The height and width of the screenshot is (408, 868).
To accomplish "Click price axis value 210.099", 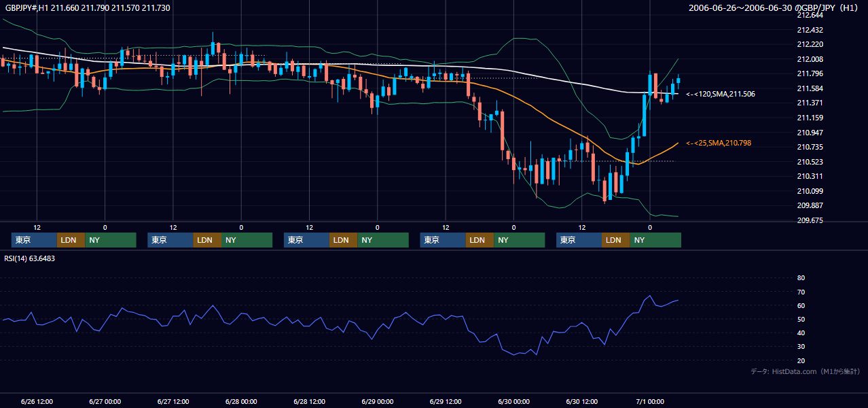I will [811, 191].
